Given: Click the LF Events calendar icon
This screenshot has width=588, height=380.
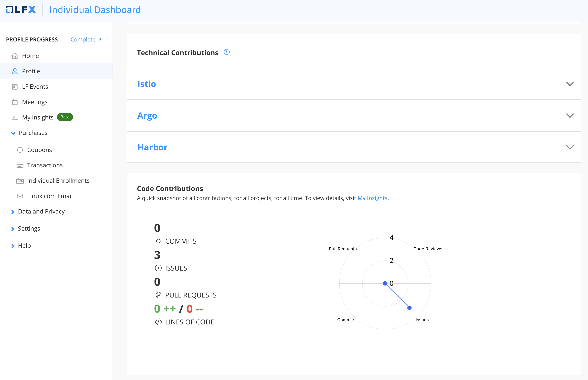Looking at the screenshot, I should tap(15, 87).
